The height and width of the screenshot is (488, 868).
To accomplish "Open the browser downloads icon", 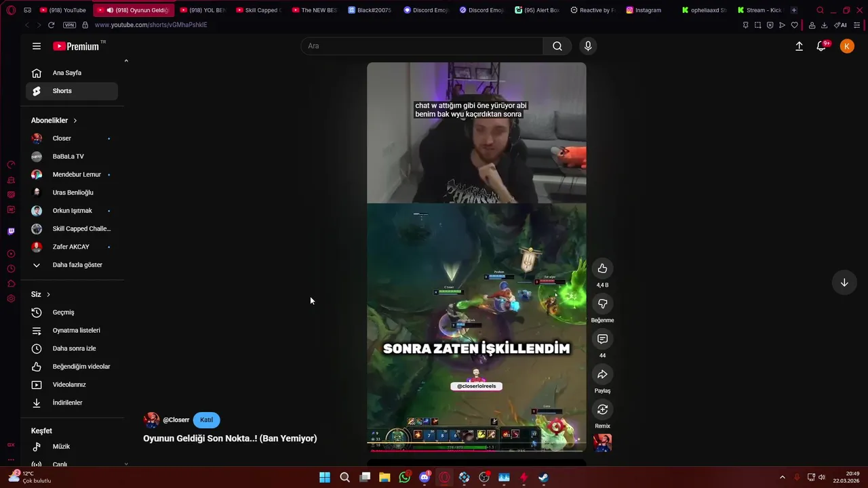I will click(824, 25).
